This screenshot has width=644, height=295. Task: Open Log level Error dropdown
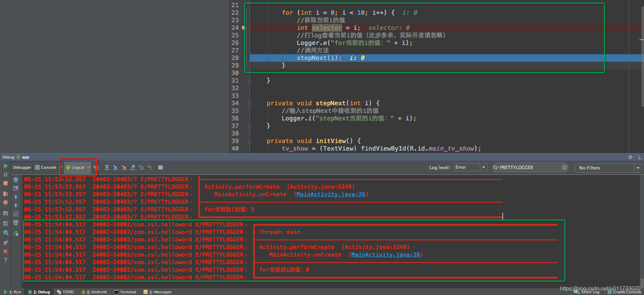470,167
